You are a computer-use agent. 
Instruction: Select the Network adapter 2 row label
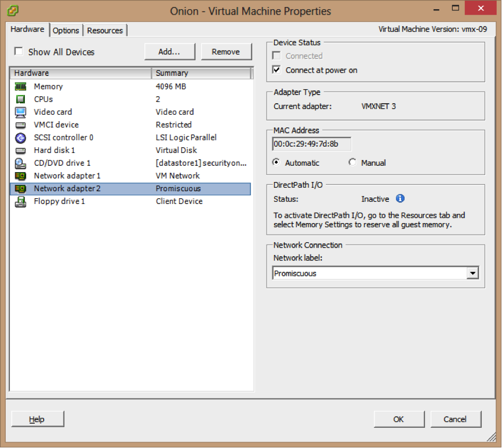(x=67, y=188)
